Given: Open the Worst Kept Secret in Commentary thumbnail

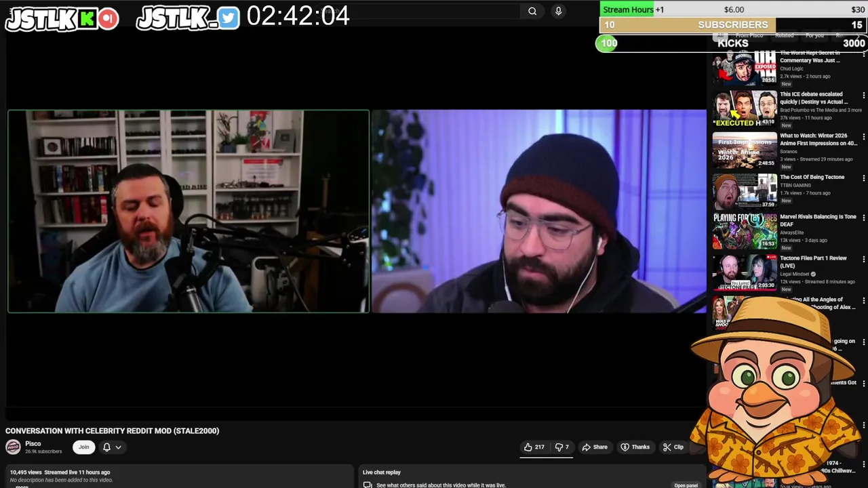Looking at the screenshot, I should point(745,67).
